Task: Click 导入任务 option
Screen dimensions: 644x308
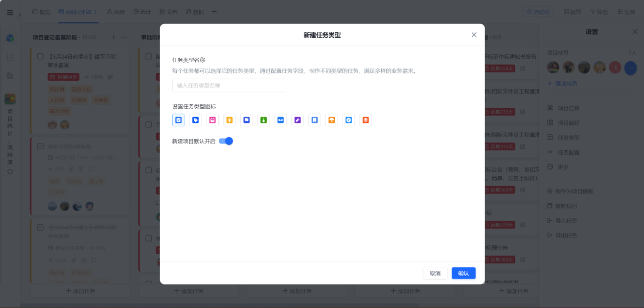Action: click(x=562, y=221)
